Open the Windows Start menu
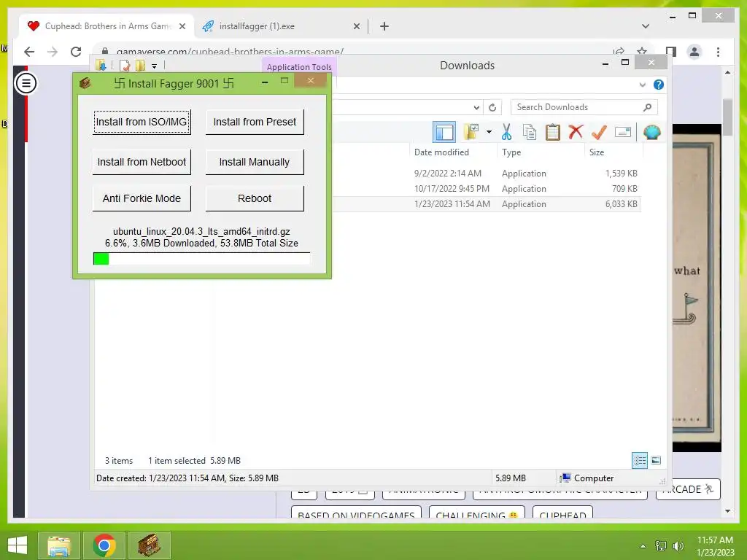The image size is (747, 560). coord(18,545)
